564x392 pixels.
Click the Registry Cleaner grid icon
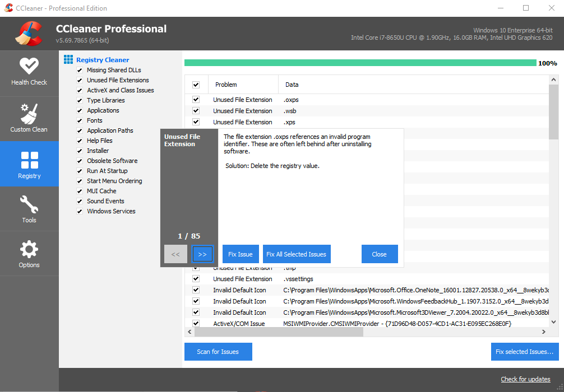pyautogui.click(x=68, y=59)
